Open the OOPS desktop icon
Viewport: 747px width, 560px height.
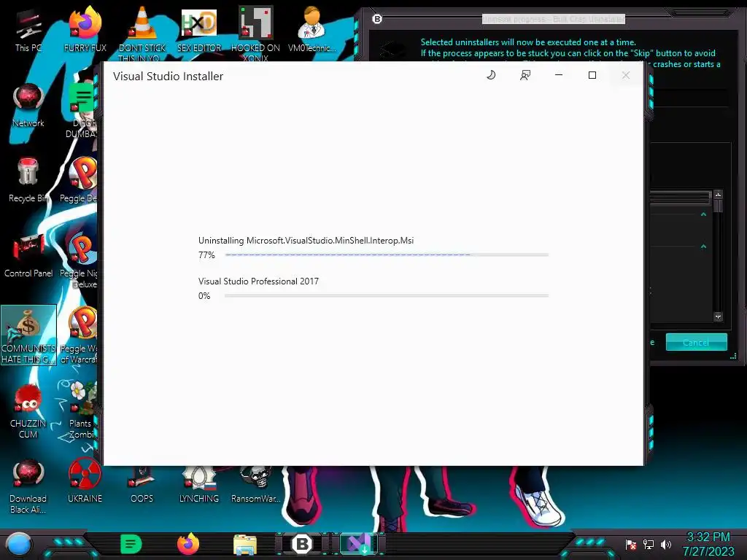click(142, 483)
